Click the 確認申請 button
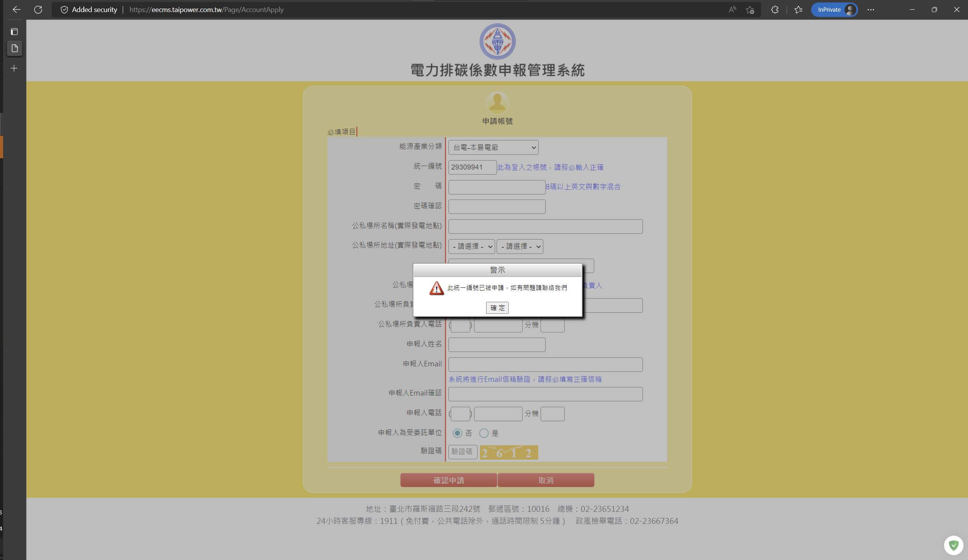The image size is (968, 560). (x=448, y=480)
